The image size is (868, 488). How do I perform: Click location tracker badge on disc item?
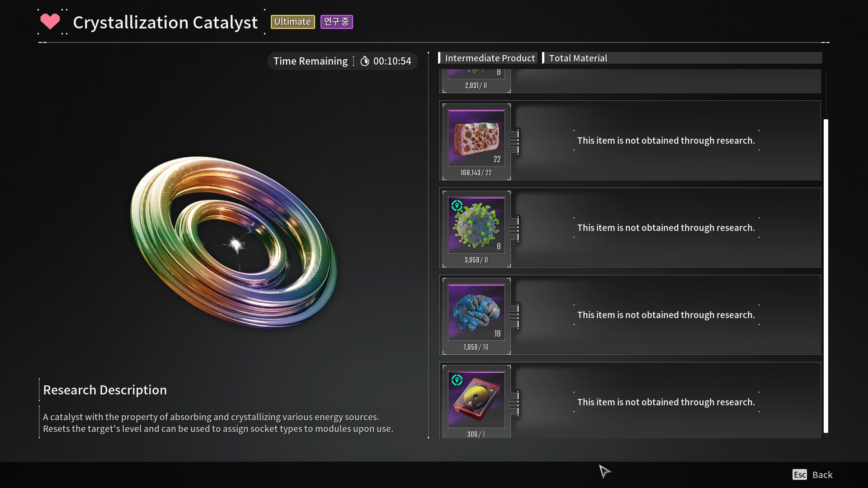(457, 380)
